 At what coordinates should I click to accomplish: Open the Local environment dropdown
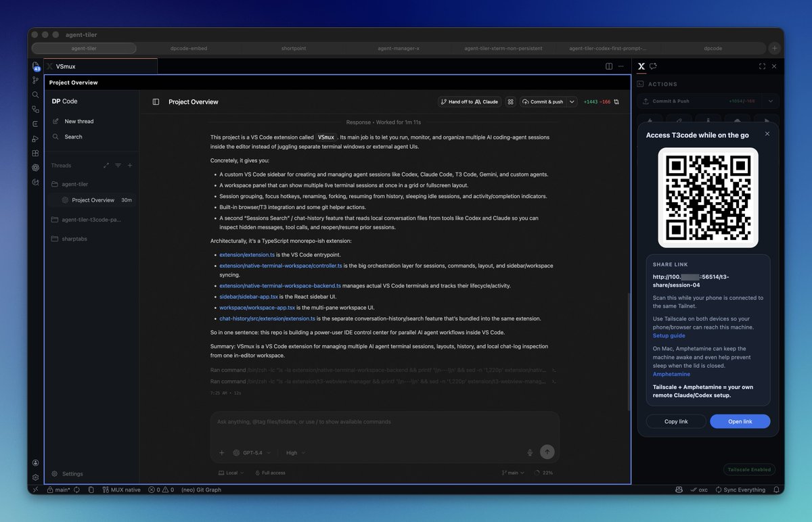(x=230, y=473)
